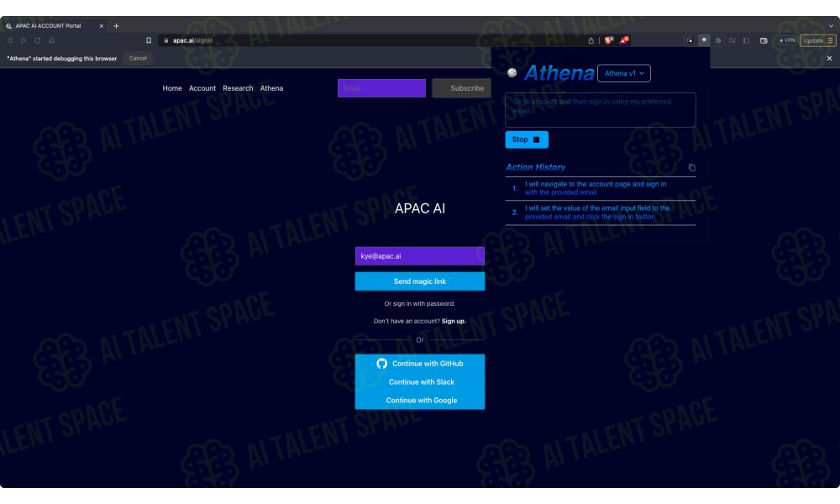Focus the newsletter Email field
This screenshot has height=504, width=840.
click(381, 88)
